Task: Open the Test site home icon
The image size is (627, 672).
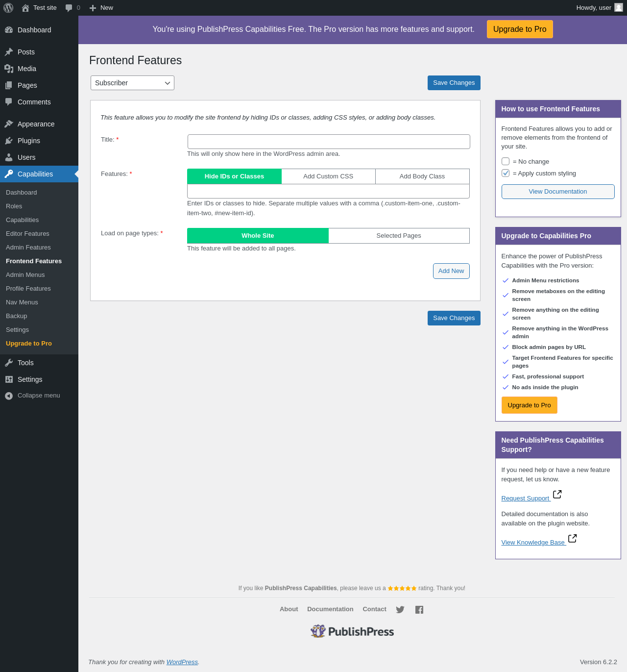Action: pyautogui.click(x=25, y=8)
